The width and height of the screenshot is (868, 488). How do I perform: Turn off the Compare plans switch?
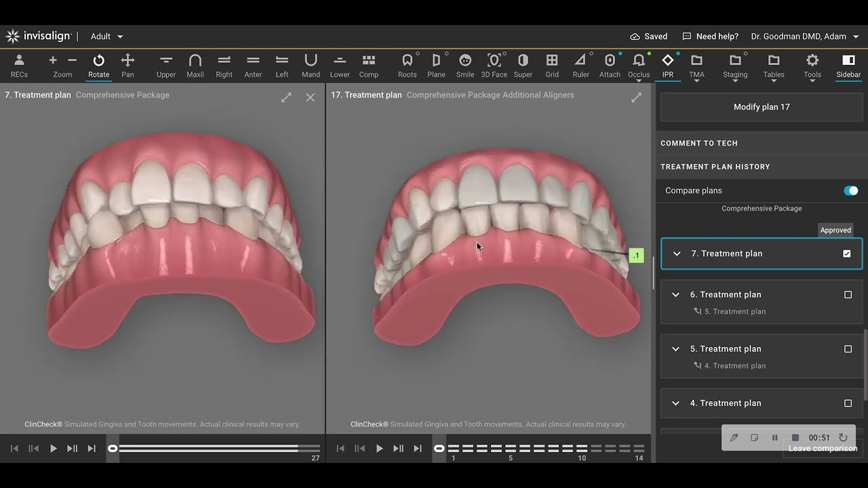coord(850,190)
